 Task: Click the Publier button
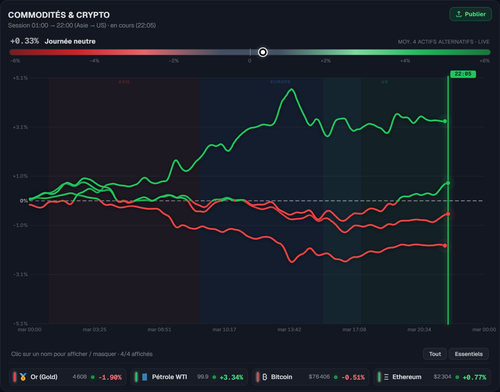(x=470, y=14)
